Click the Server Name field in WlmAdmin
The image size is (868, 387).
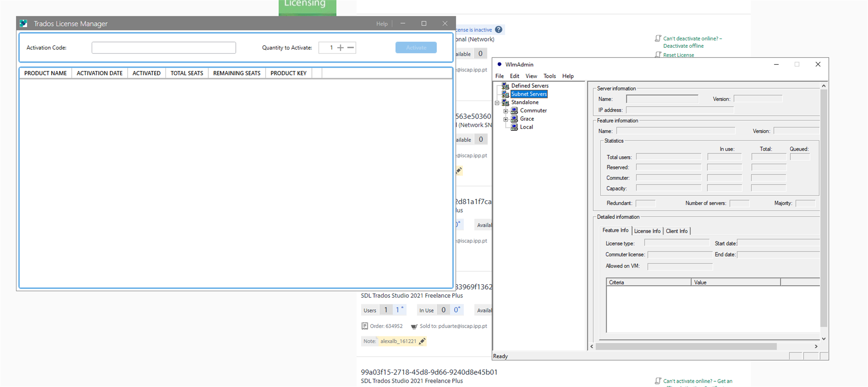tap(662, 99)
